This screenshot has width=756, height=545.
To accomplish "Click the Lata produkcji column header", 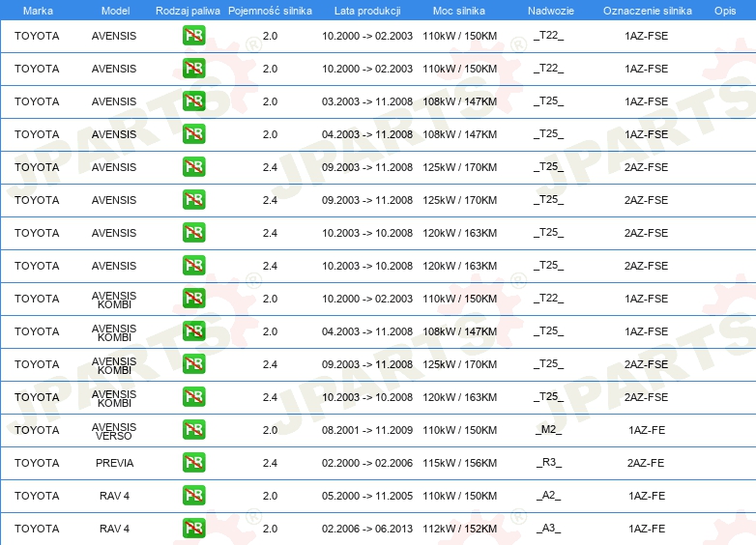I will click(x=367, y=11).
